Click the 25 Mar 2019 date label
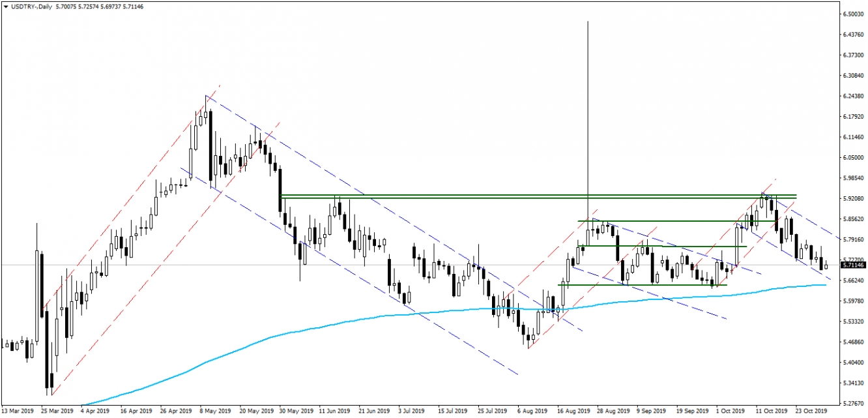The width and height of the screenshot is (868, 418). [x=56, y=411]
